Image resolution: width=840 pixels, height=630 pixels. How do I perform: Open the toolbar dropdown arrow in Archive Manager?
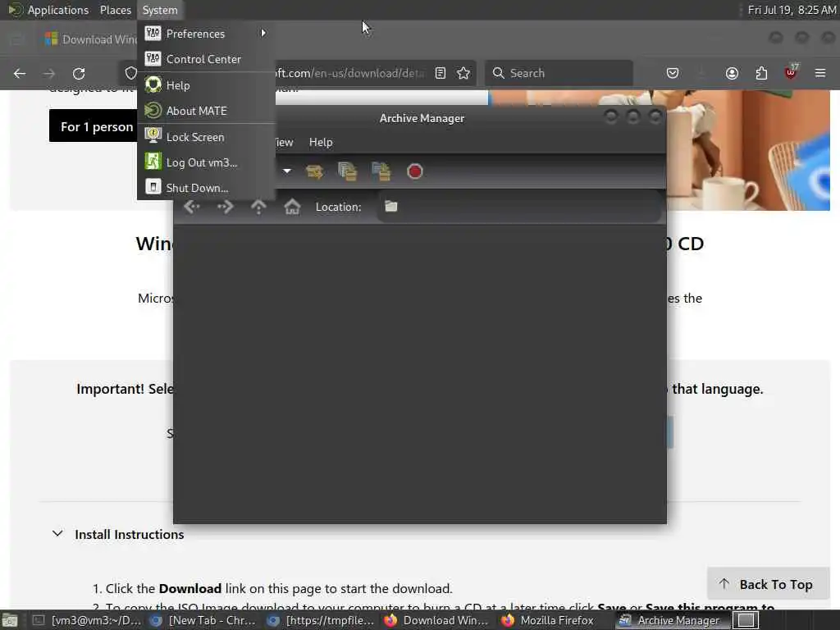pos(287,171)
